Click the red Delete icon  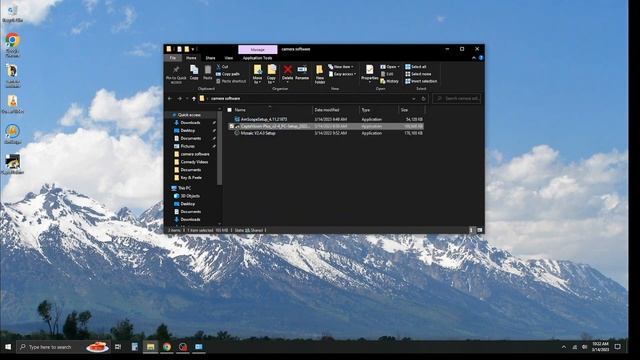click(287, 70)
